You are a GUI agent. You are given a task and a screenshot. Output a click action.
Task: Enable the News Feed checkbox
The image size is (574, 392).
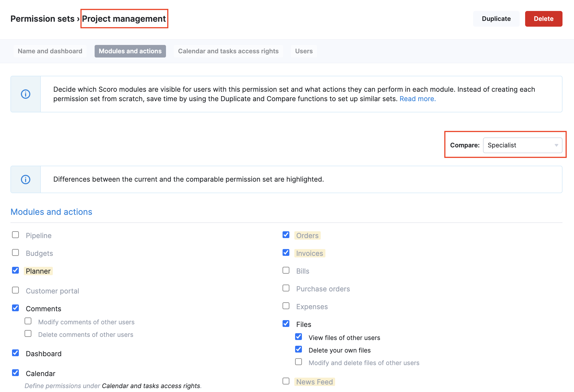coord(286,381)
